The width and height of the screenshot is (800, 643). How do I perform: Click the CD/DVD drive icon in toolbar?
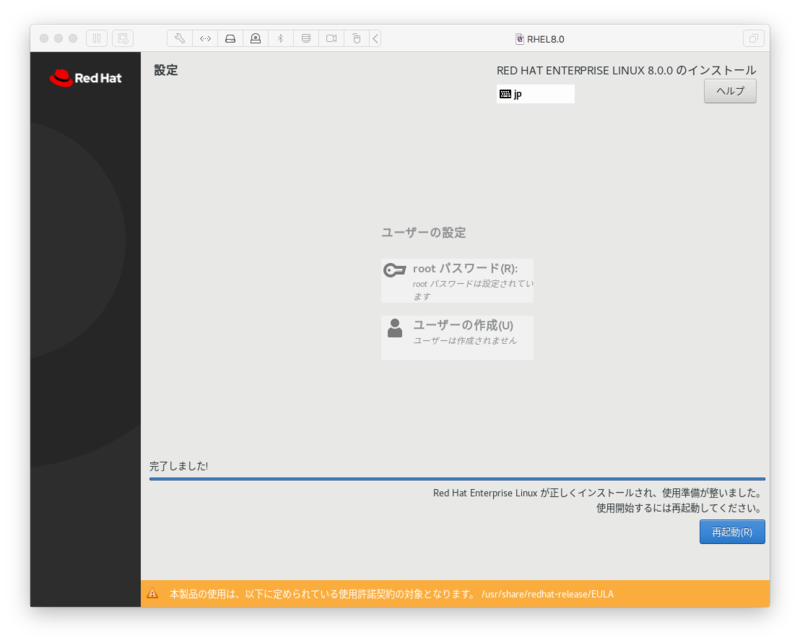[256, 38]
